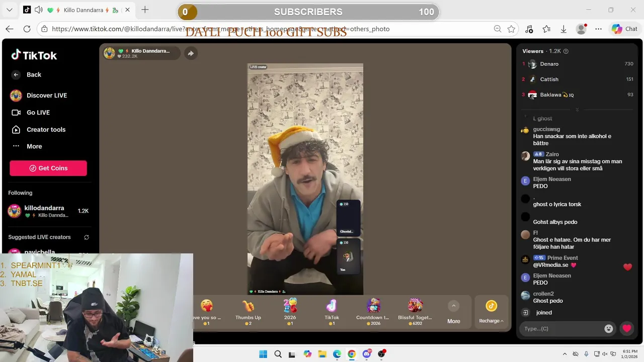Viewport: 644px width, 362px height.
Task: Open Windows taskbar search
Action: coord(278,354)
